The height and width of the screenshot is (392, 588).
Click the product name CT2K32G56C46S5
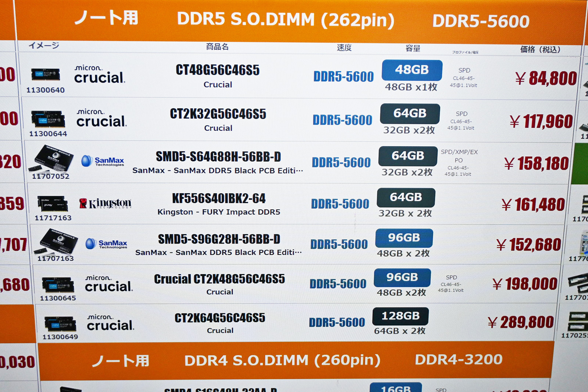(218, 114)
